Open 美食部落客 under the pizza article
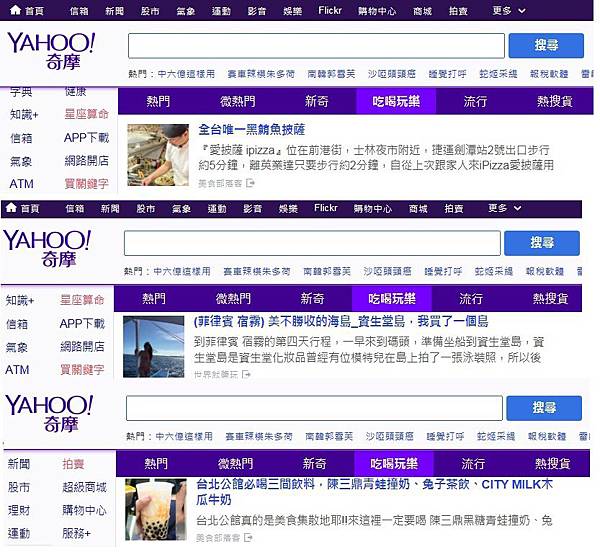600x552 pixels. click(x=220, y=183)
